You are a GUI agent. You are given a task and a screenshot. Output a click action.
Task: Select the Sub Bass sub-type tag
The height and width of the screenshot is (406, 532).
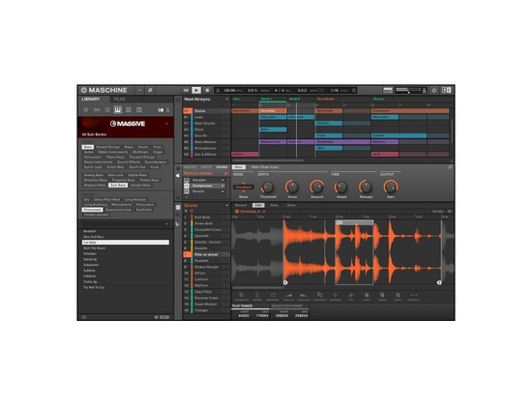(118, 186)
